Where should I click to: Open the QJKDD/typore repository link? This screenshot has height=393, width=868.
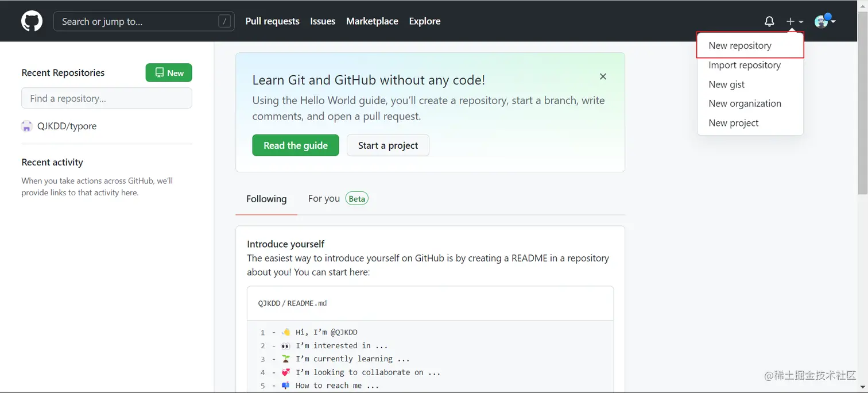pos(67,126)
